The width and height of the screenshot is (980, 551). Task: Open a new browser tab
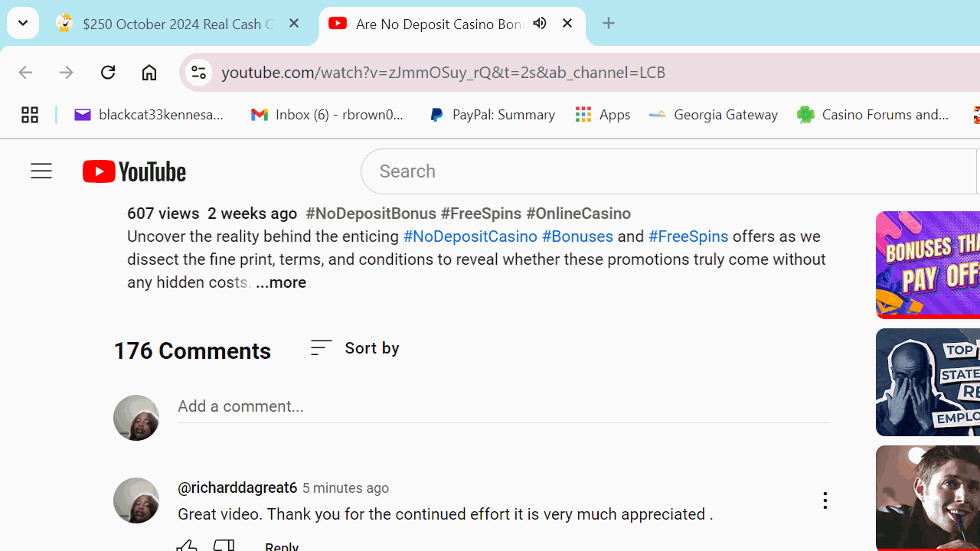tap(609, 23)
